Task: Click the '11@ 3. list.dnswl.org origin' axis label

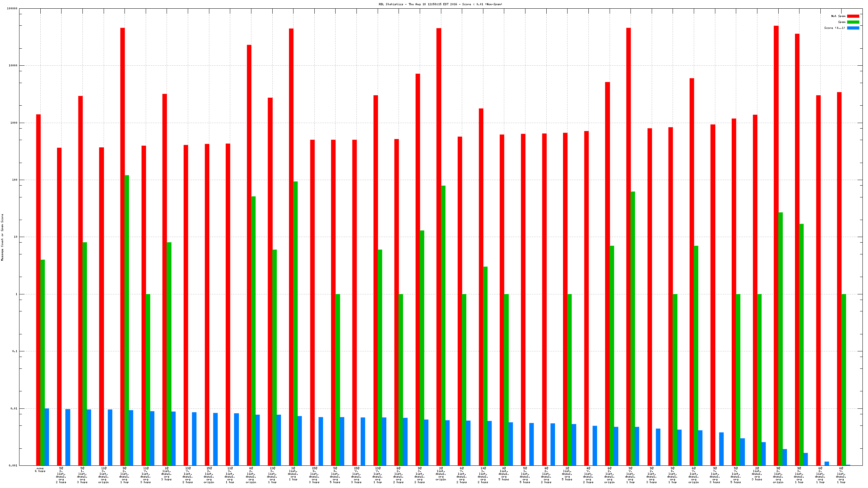Action: point(103,475)
